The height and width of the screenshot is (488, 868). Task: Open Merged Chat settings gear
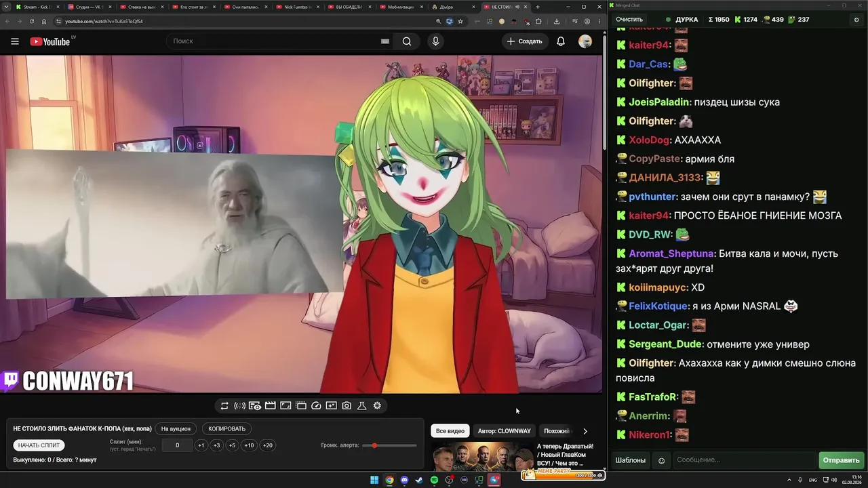click(856, 20)
